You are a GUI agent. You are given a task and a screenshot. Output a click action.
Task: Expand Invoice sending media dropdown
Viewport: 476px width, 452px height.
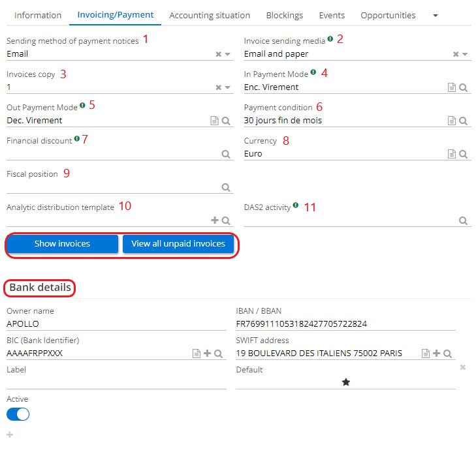pyautogui.click(x=466, y=55)
